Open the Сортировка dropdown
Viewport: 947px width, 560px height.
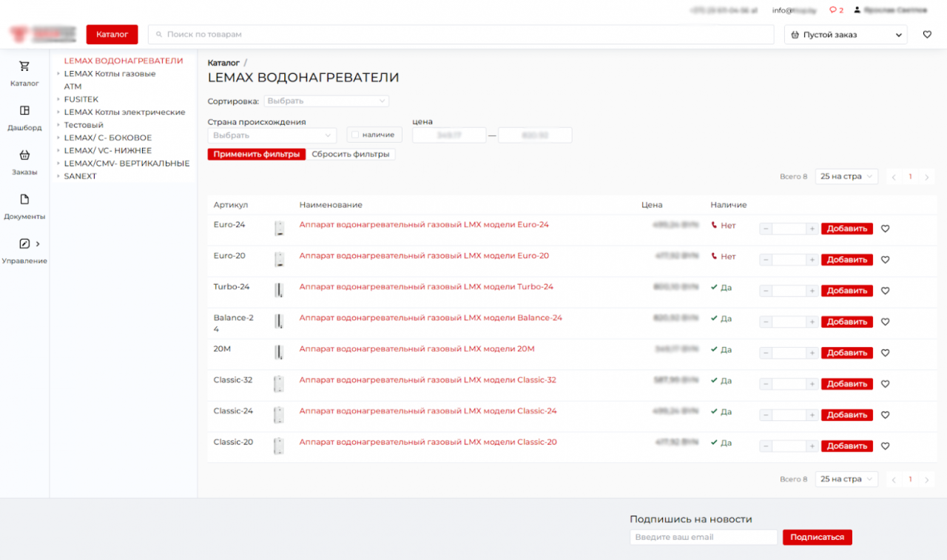coord(326,101)
